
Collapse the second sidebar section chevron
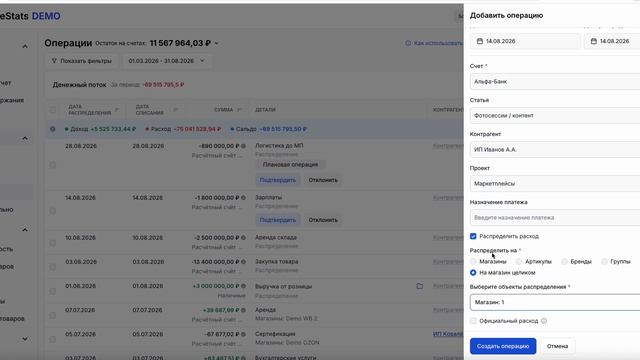[x=25, y=138]
